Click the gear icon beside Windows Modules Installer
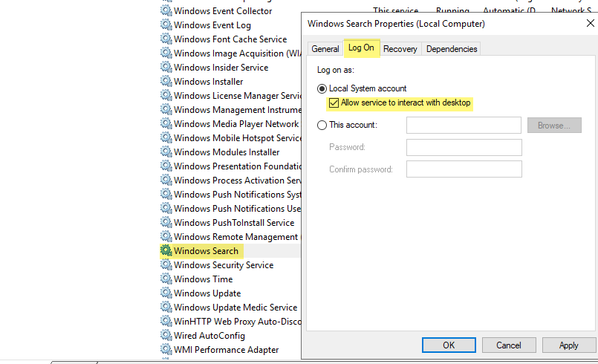Screen dimensions: 598x364 tap(166, 152)
